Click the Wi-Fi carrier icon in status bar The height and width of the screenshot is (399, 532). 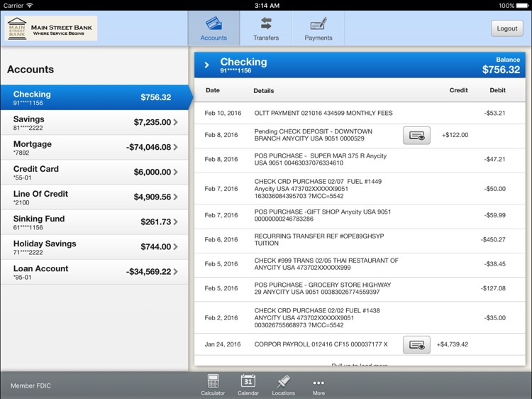30,6
